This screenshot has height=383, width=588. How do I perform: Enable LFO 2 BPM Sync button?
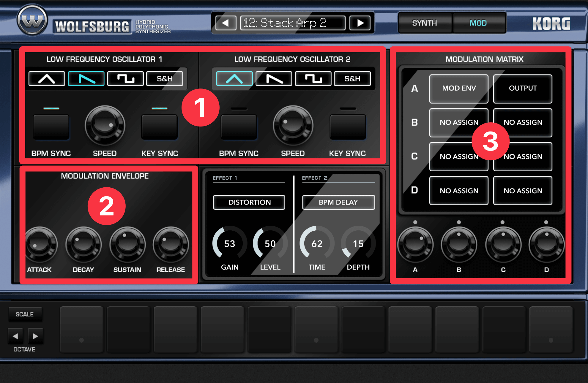[239, 127]
